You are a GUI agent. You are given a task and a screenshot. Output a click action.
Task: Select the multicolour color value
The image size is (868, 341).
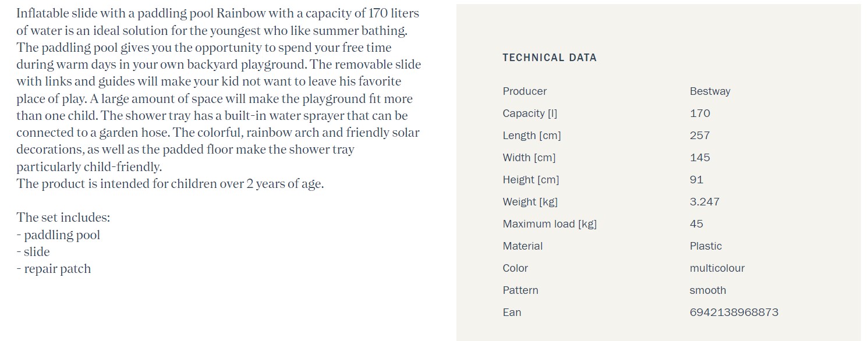[x=717, y=268]
